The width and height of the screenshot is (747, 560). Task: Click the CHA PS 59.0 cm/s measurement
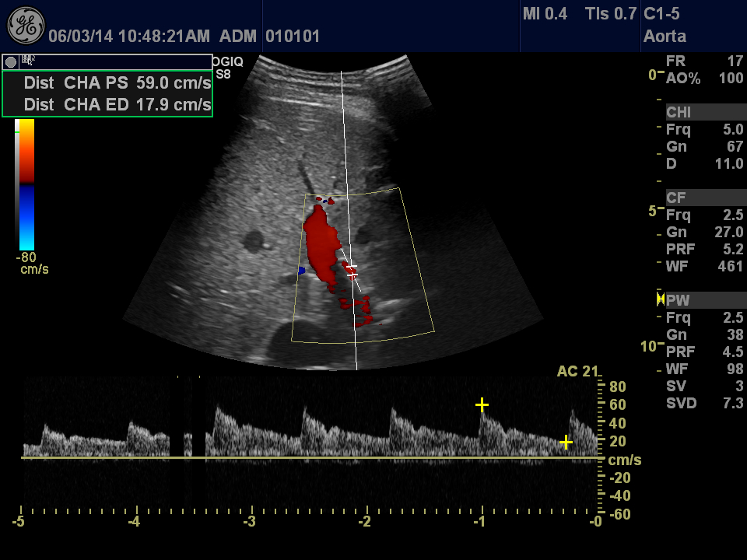point(117,83)
